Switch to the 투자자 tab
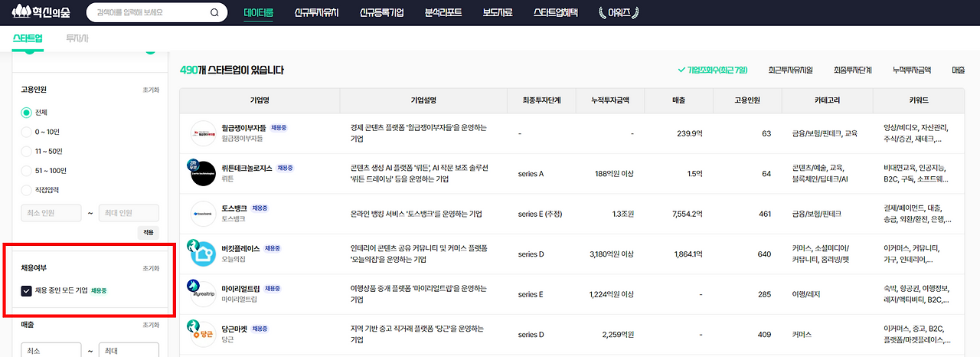Image resolution: width=980 pixels, height=357 pixels. coord(77,38)
